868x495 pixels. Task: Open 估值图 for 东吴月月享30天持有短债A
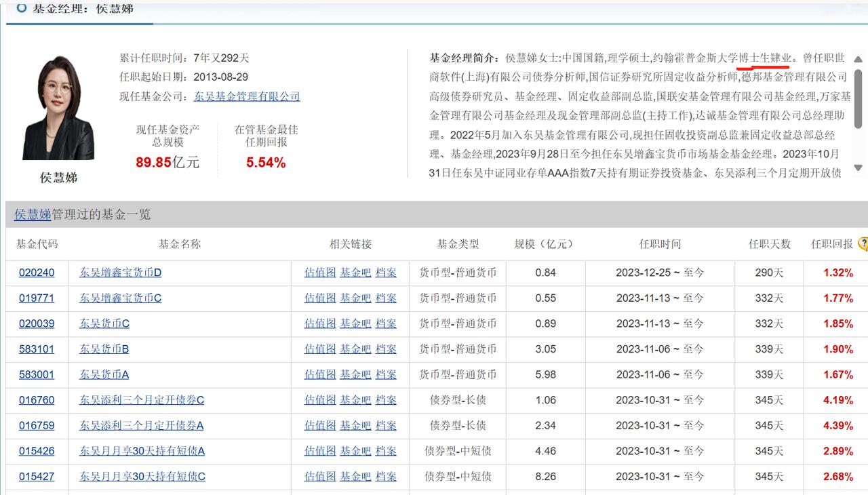[x=320, y=451]
